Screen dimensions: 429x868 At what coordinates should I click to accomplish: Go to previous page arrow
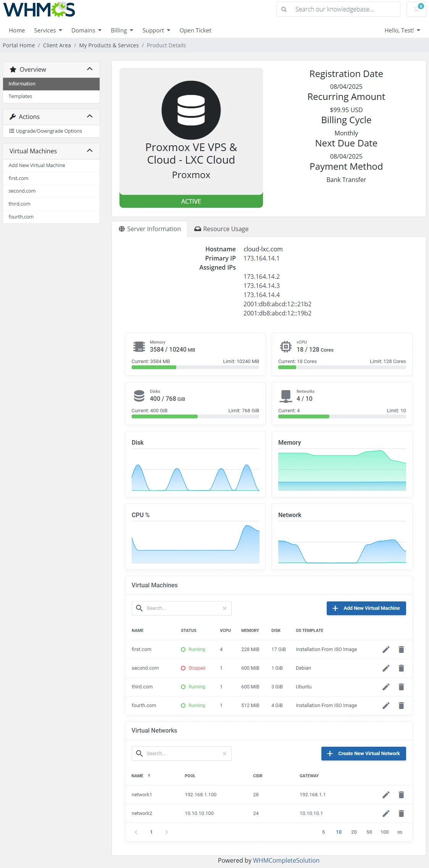tap(136, 832)
